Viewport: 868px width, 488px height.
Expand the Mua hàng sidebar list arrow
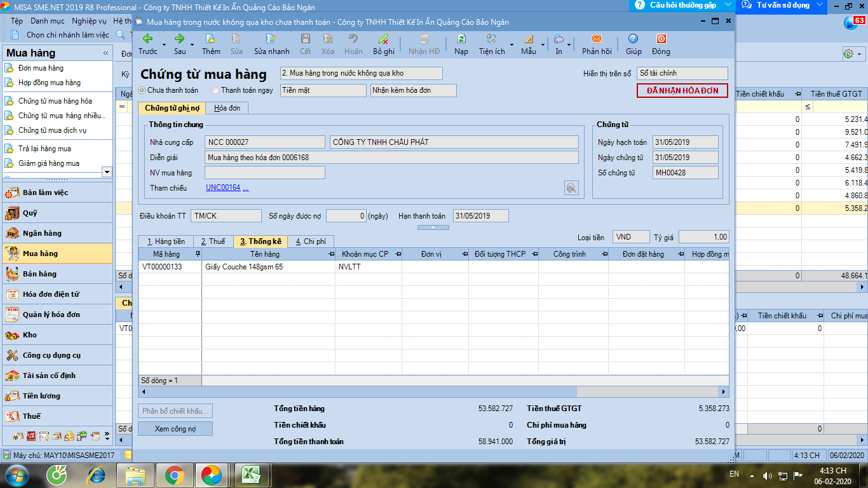pos(107,172)
